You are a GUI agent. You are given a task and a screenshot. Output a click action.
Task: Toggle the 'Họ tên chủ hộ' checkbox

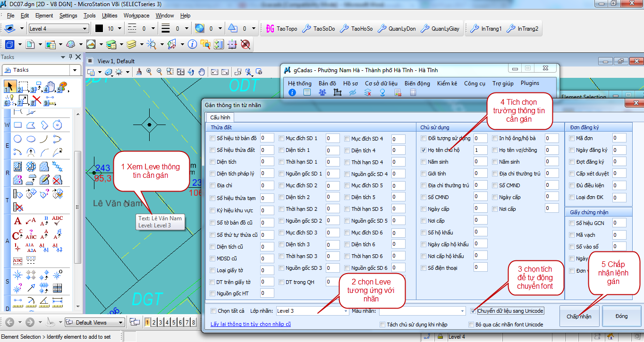point(424,150)
